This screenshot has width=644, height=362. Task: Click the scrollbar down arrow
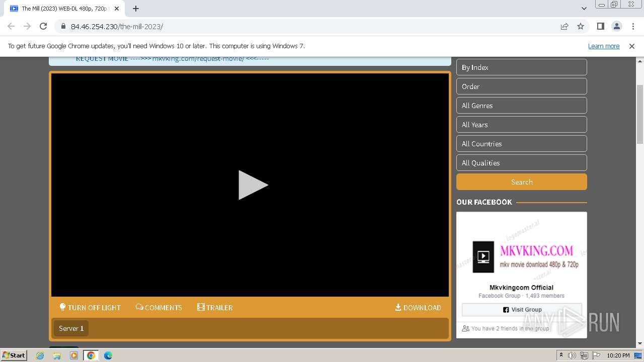click(x=640, y=344)
